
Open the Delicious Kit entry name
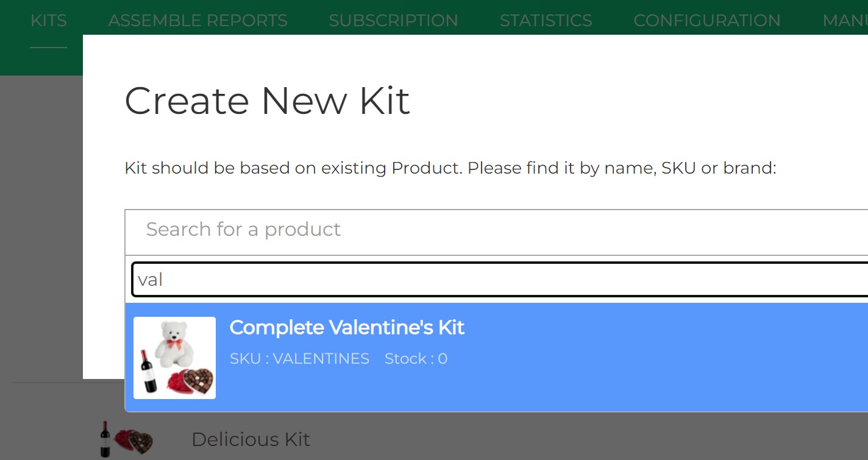(251, 439)
